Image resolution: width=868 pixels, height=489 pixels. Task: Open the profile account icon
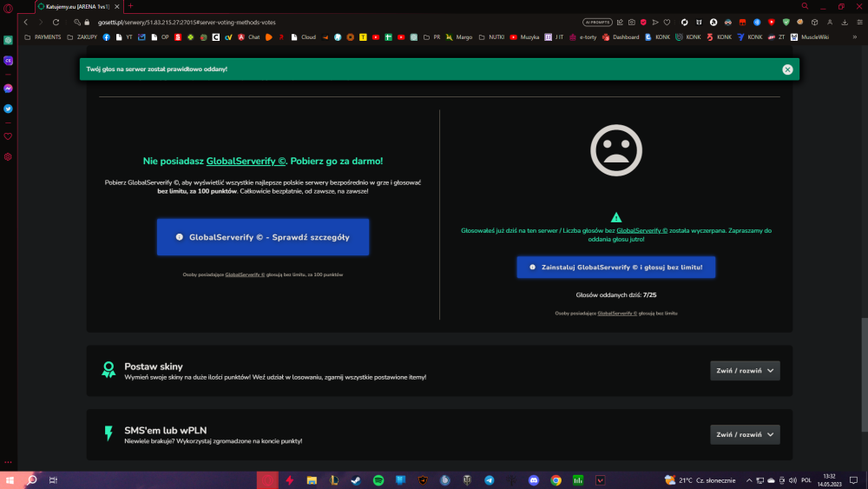pos(830,23)
